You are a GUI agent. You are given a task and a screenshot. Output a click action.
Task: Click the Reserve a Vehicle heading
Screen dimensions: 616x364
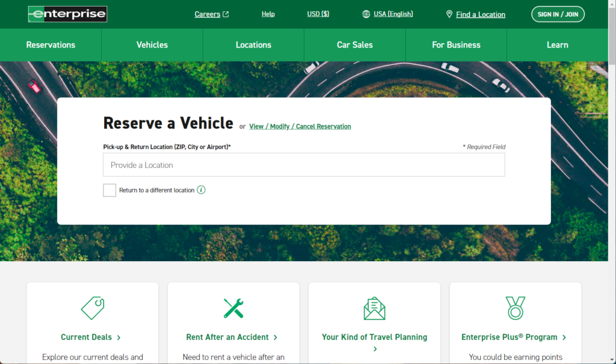168,123
